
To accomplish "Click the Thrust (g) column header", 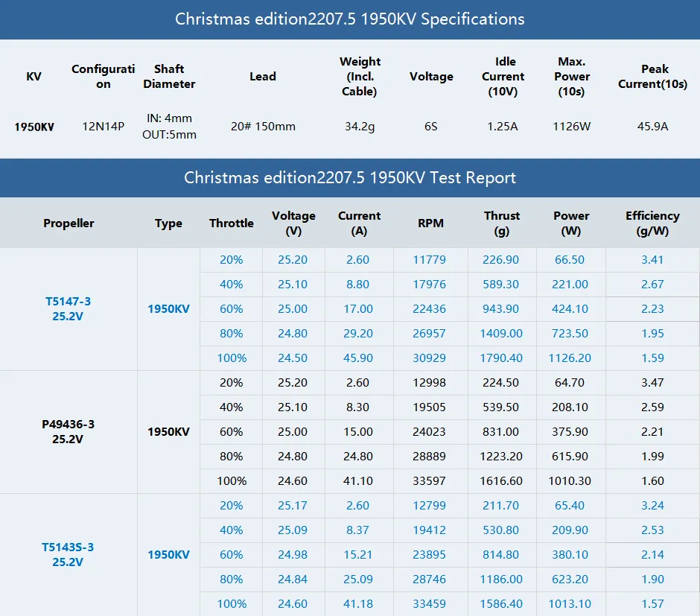I will pyautogui.click(x=502, y=223).
